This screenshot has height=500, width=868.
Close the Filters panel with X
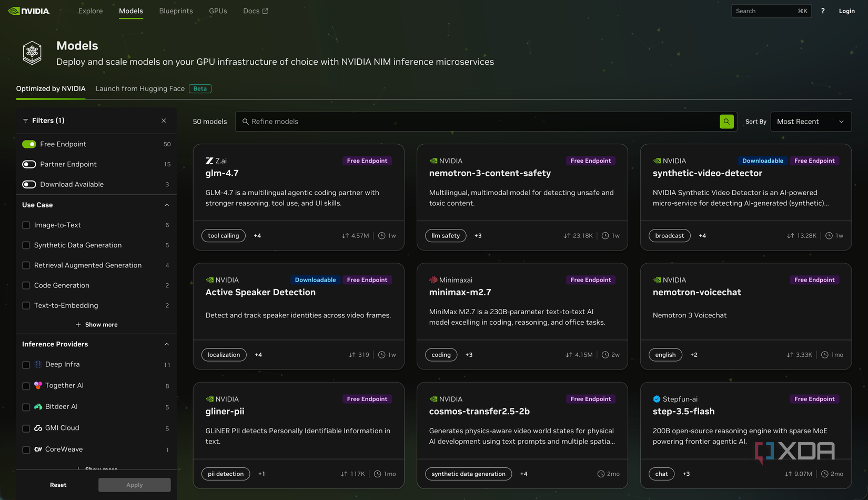point(164,121)
